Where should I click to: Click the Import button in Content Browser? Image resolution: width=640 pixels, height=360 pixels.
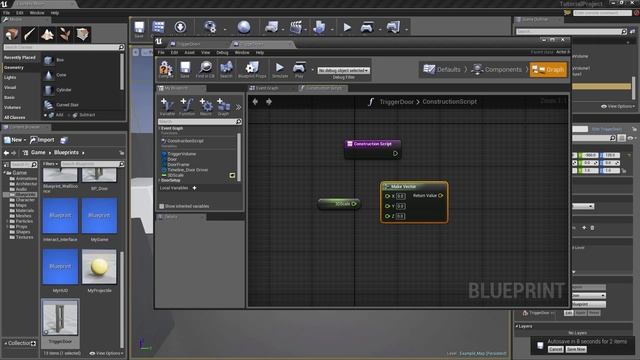[42, 140]
